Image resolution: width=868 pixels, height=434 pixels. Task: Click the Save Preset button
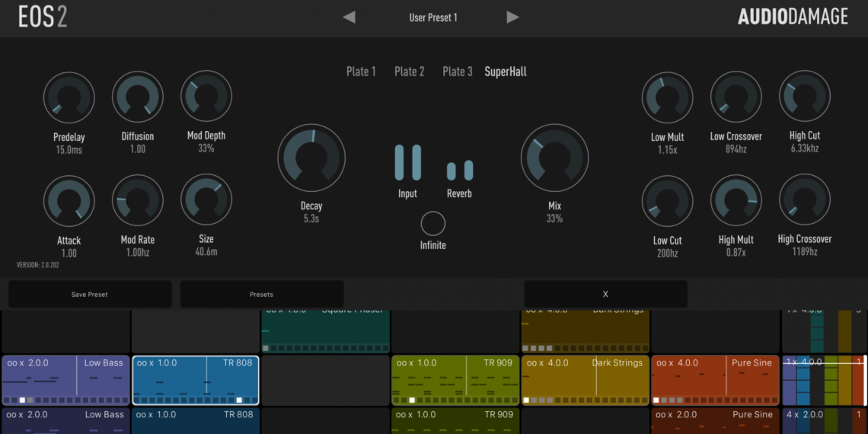pyautogui.click(x=90, y=294)
